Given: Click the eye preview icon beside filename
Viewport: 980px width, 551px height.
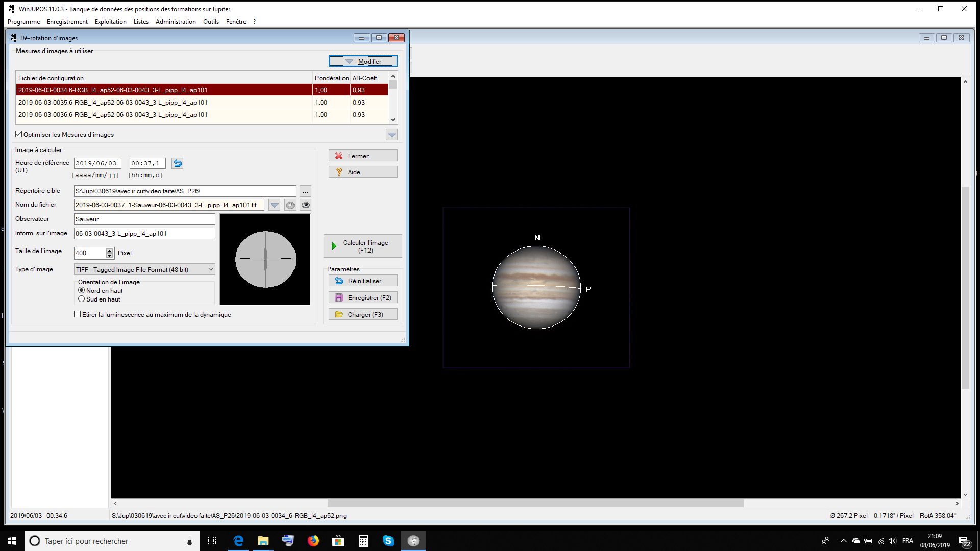Looking at the screenshot, I should point(306,205).
